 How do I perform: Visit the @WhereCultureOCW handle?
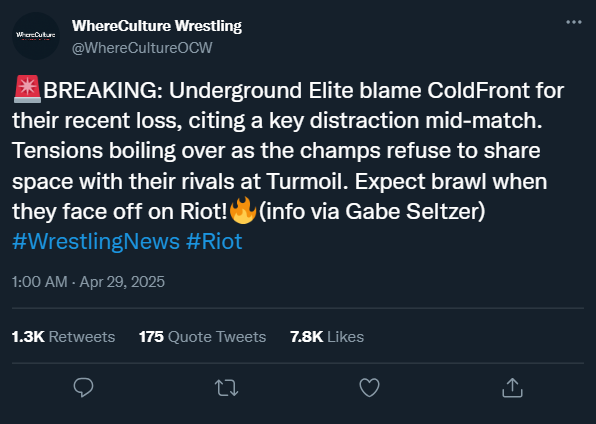coord(142,48)
